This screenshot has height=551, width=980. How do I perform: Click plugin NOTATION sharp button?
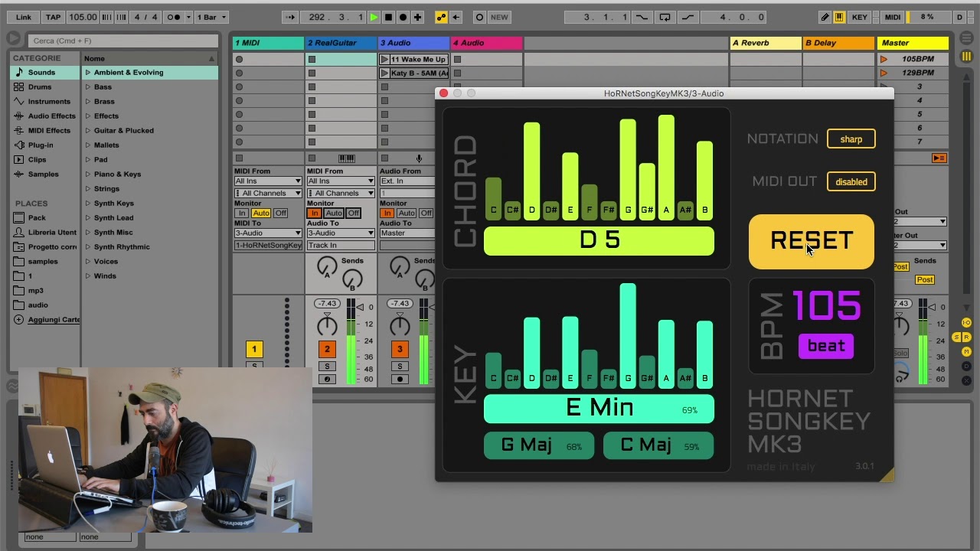pyautogui.click(x=851, y=139)
